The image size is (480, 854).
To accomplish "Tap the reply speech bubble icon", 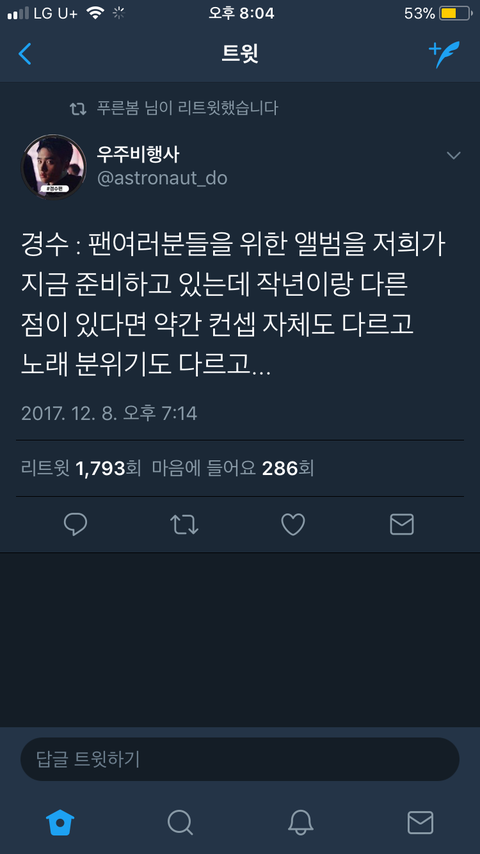I will 75,524.
